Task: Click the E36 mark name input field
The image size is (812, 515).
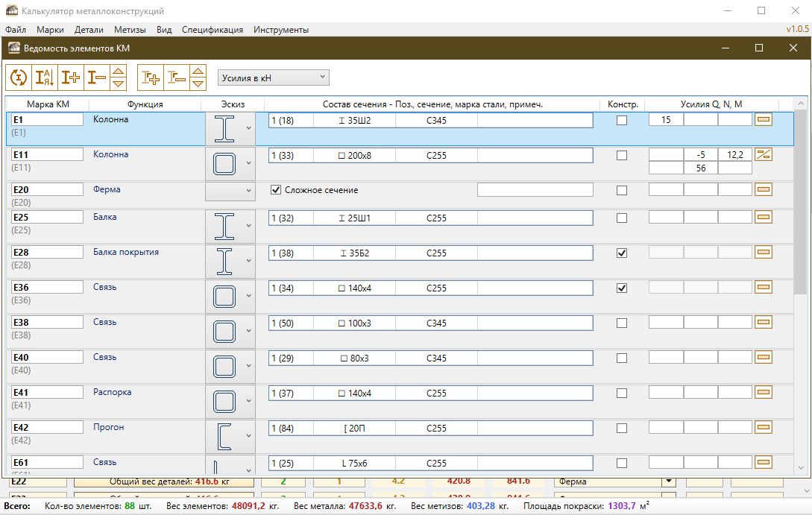Action: [x=46, y=288]
